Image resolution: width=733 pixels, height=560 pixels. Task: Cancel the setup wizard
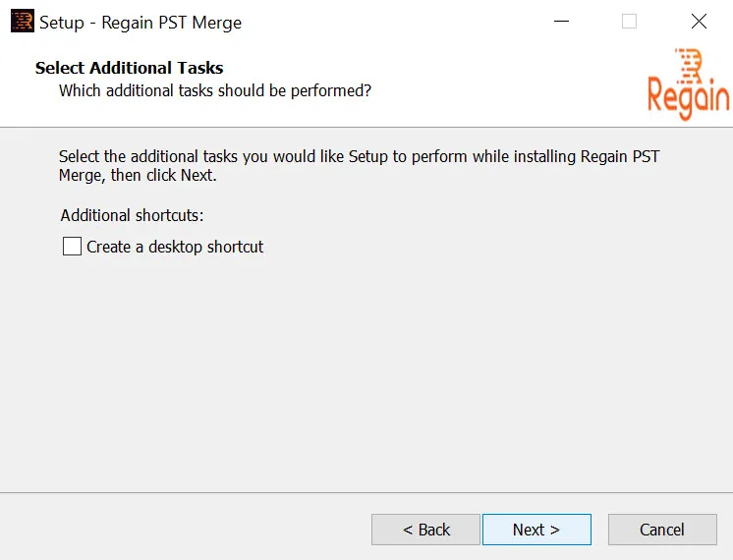[x=662, y=530]
